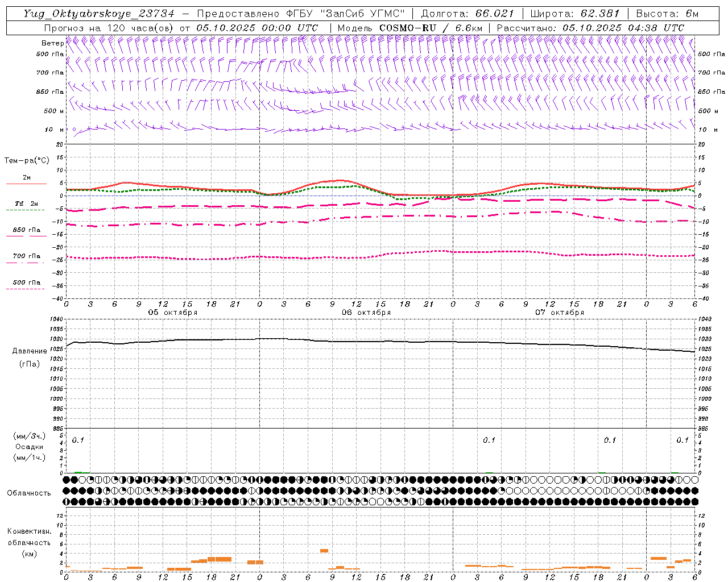Click the green precipitation bar on 05 октября

click(x=78, y=472)
